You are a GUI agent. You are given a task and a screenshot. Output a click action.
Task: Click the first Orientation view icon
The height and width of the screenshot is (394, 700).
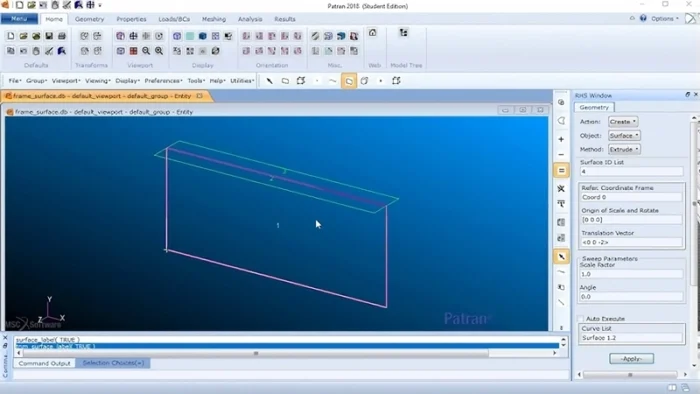(x=246, y=36)
